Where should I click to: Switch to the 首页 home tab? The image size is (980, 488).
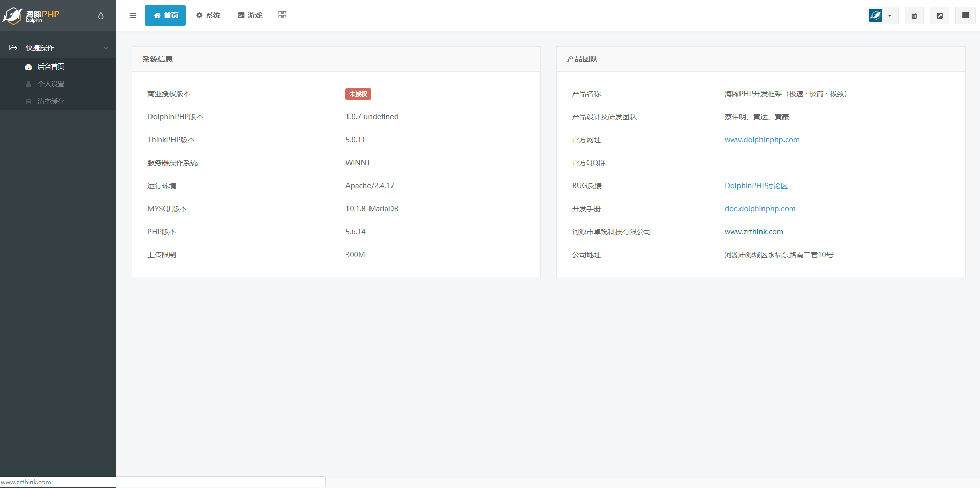(x=165, y=15)
